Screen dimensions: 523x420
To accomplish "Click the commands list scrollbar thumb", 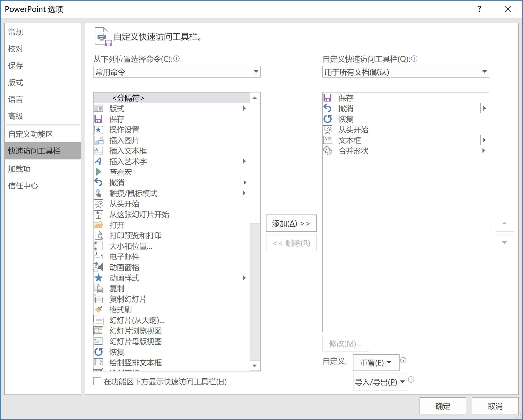I will point(255,163).
